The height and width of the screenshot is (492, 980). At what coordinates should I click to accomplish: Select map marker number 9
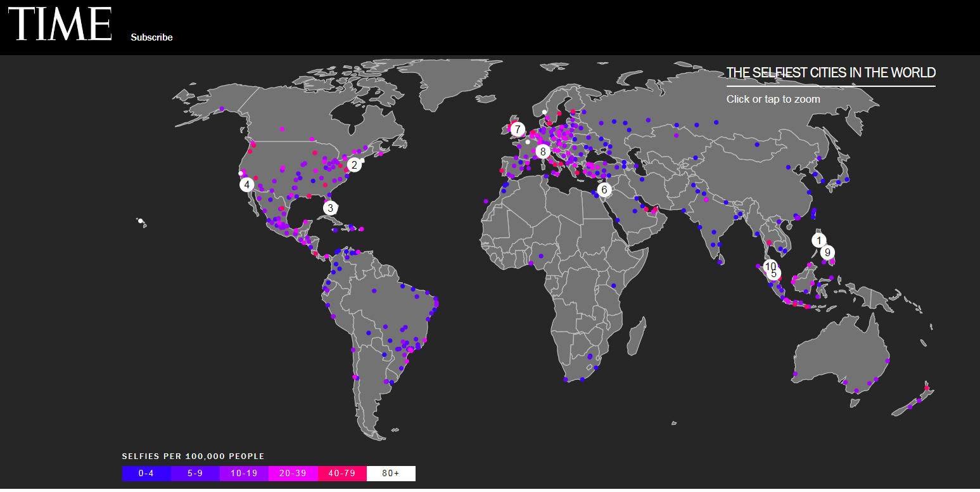coord(827,252)
